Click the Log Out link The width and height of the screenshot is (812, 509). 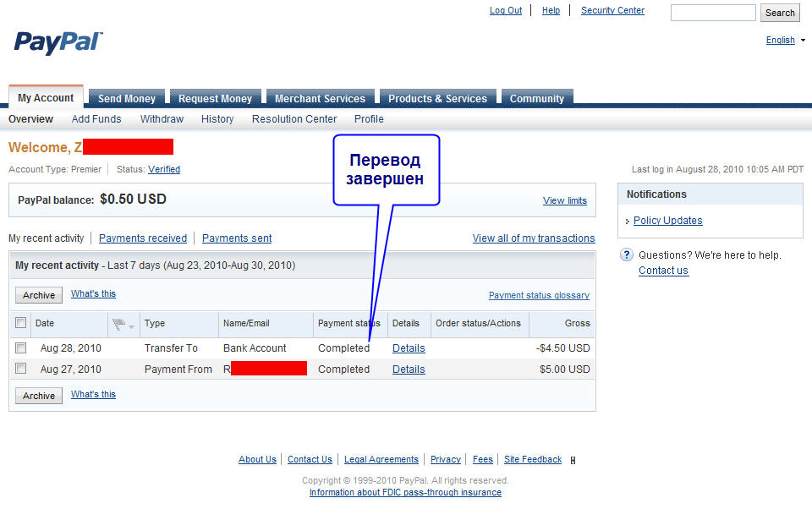506,10
